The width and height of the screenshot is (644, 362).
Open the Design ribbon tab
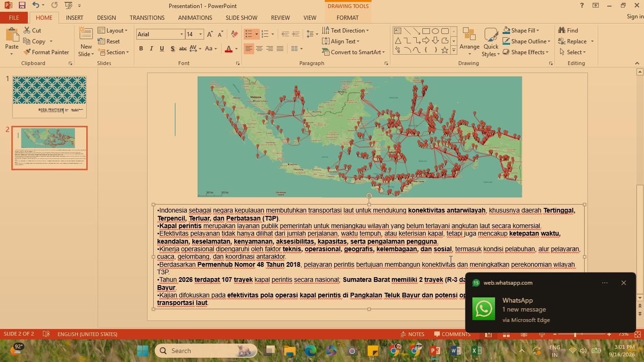(107, 17)
